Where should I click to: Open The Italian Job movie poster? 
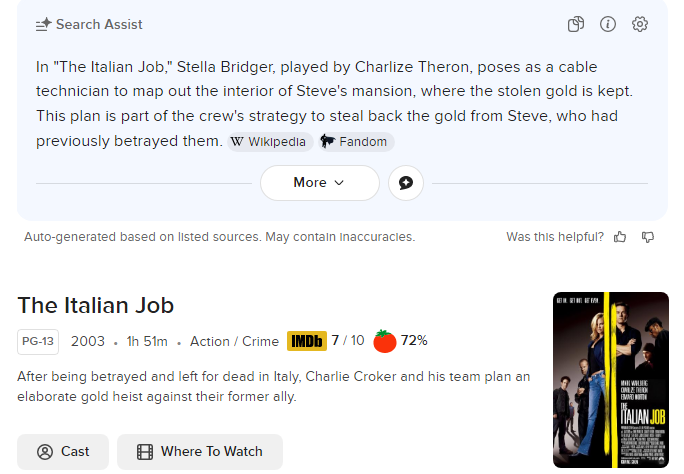coord(610,380)
